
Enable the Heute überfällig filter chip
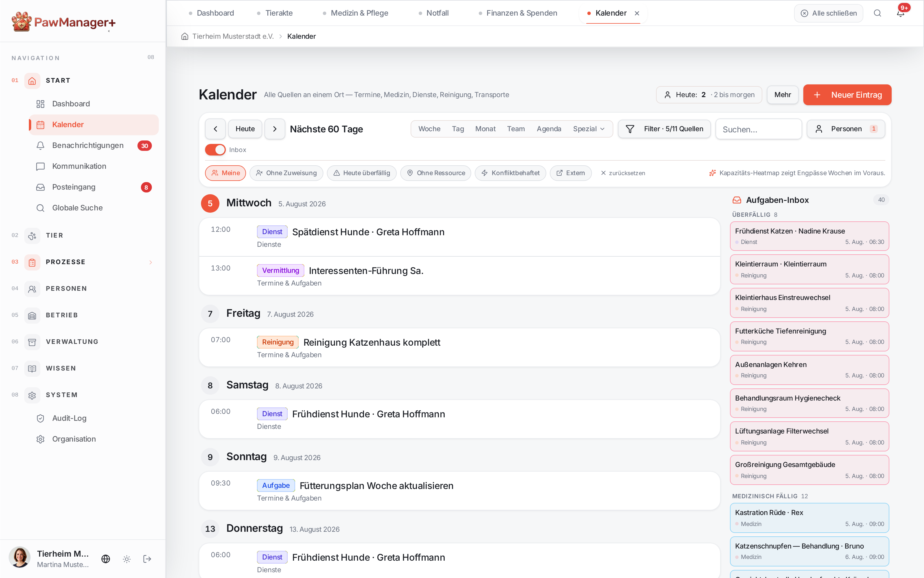click(x=362, y=173)
